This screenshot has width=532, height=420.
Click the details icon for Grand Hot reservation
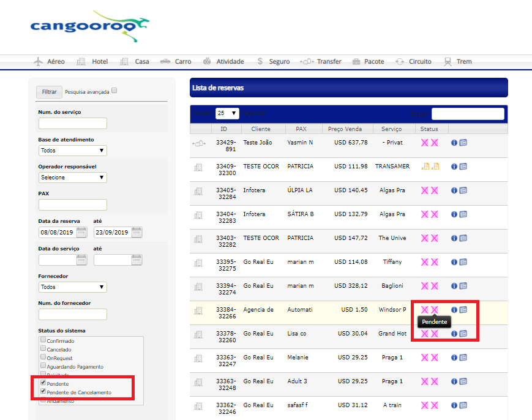pyautogui.click(x=463, y=334)
